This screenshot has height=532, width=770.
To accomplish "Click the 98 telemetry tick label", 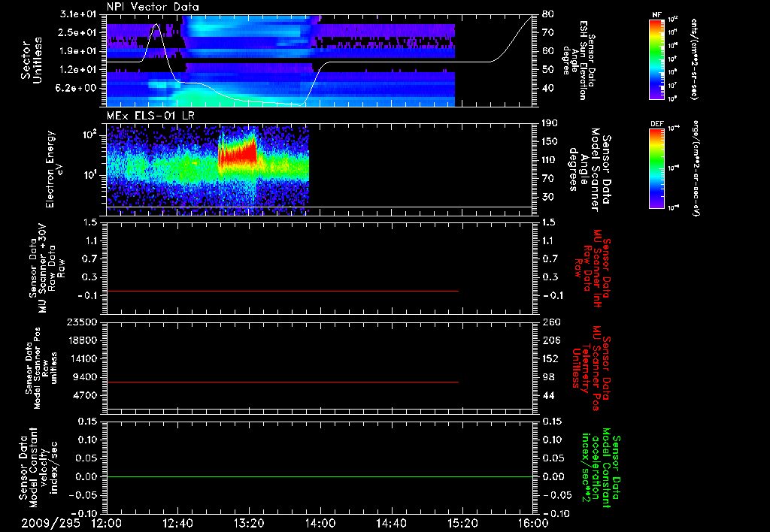I will point(547,377).
